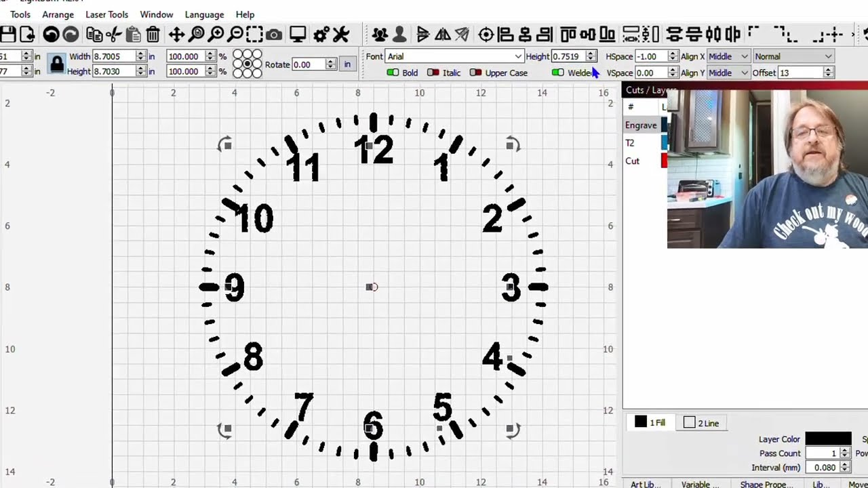Select the 1 Fill mode option
868x488 pixels.
pos(650,423)
